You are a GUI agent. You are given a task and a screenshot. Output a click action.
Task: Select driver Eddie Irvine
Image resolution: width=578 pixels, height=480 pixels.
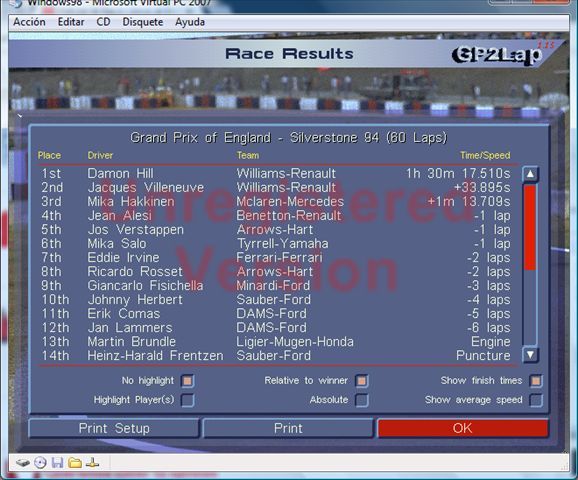tap(123, 257)
